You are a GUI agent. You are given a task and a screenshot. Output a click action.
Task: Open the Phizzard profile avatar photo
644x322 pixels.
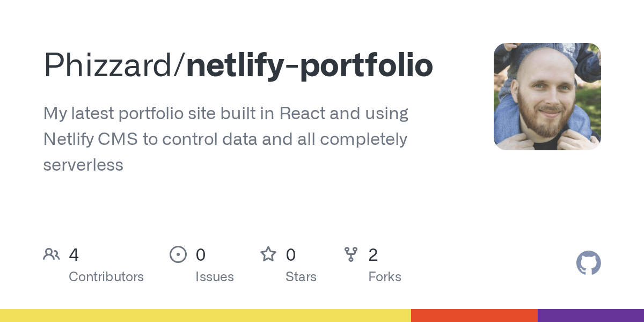click(547, 97)
